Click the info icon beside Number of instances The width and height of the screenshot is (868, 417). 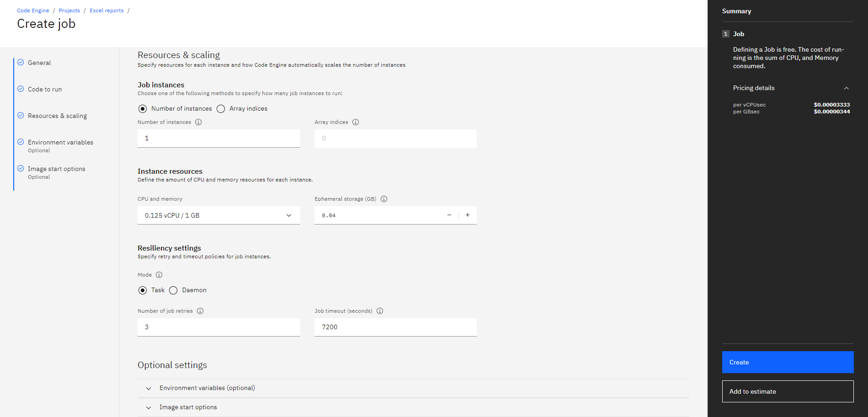[198, 122]
